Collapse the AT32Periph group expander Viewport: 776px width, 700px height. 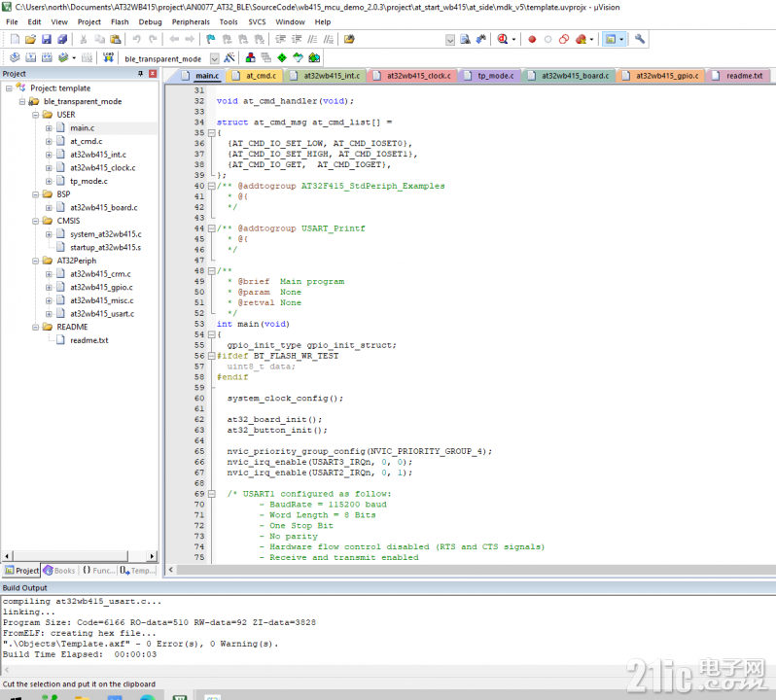point(36,261)
